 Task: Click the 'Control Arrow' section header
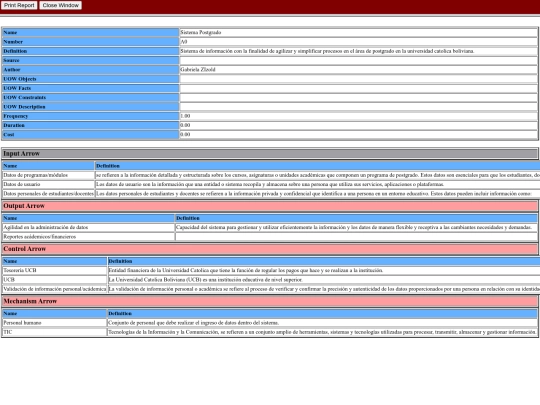(x=270, y=249)
